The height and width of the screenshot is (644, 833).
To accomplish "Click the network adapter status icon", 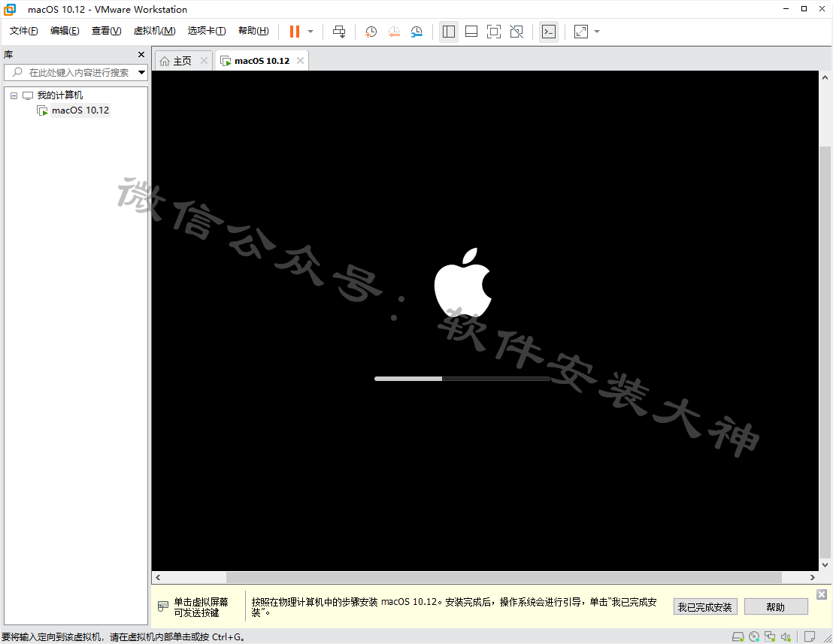I will (770, 636).
